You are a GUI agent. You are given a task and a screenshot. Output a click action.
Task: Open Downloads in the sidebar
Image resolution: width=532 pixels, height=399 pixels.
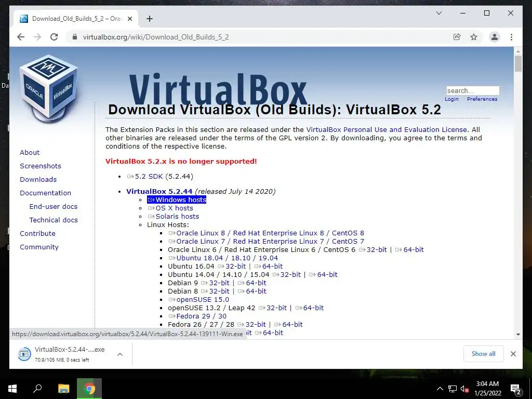(x=38, y=179)
